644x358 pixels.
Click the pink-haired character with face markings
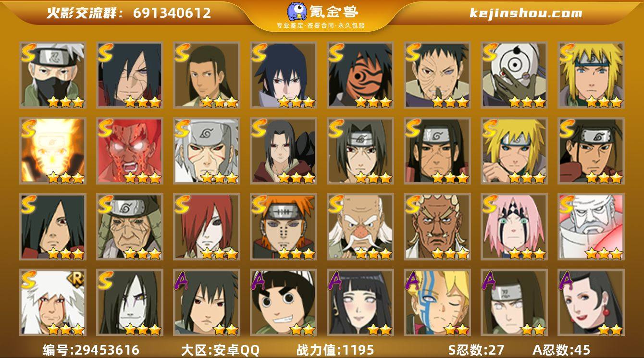514,227
